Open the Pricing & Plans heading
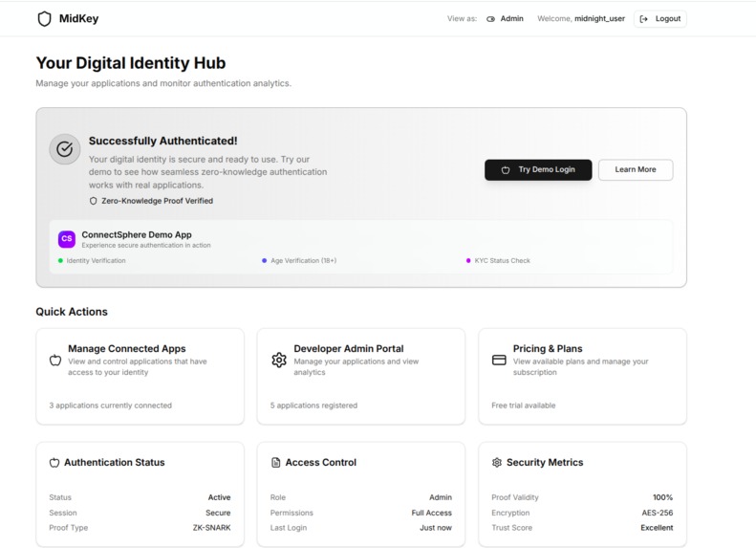The width and height of the screenshot is (756, 548). [x=548, y=348]
